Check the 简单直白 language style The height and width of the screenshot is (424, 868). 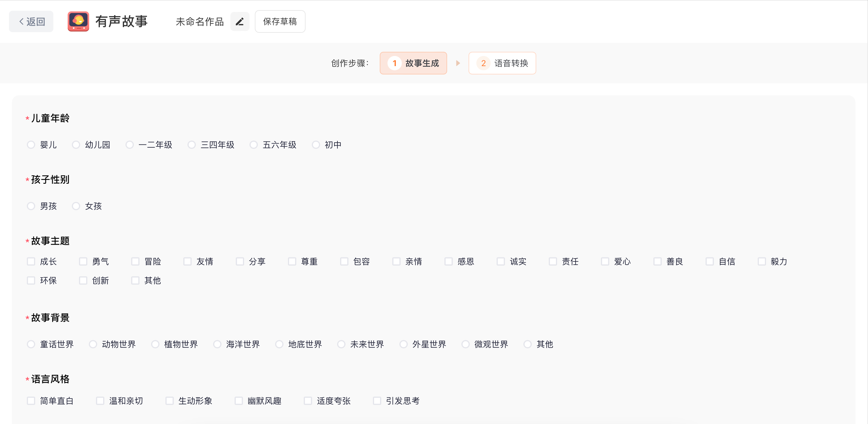click(31, 401)
